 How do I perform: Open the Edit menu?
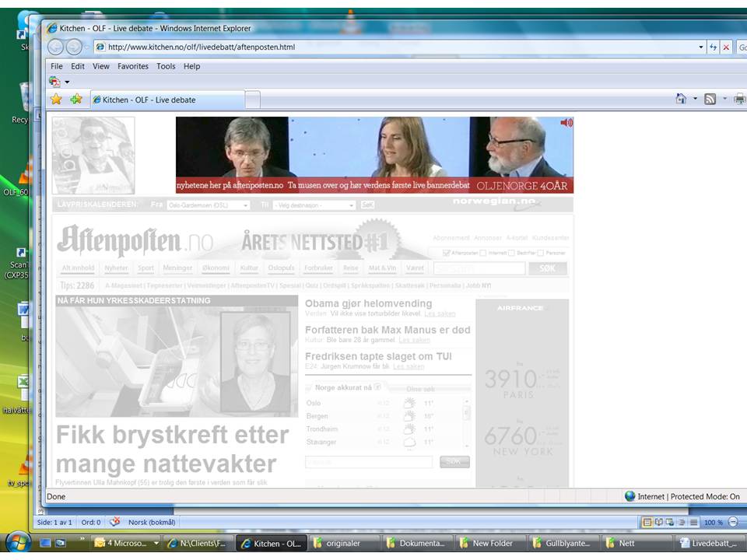(x=78, y=66)
